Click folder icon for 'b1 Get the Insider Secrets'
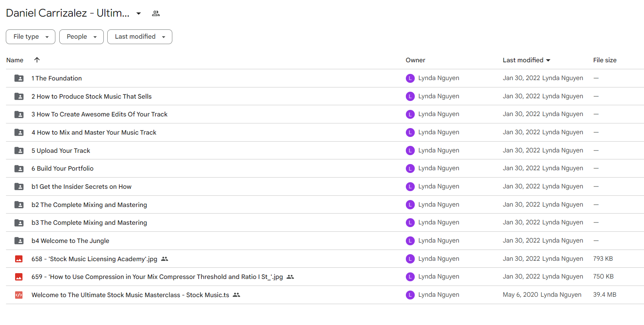Viewport: 644px width, 325px height. tap(19, 186)
